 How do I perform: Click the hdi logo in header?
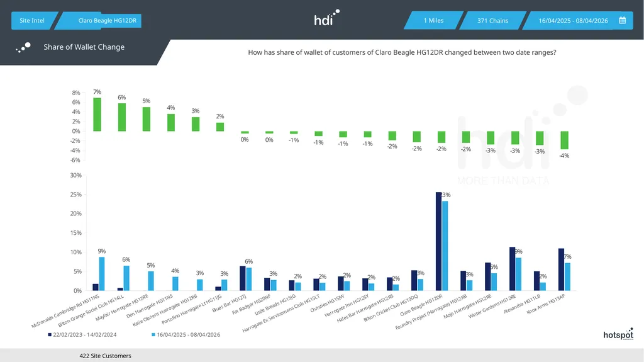click(x=327, y=18)
